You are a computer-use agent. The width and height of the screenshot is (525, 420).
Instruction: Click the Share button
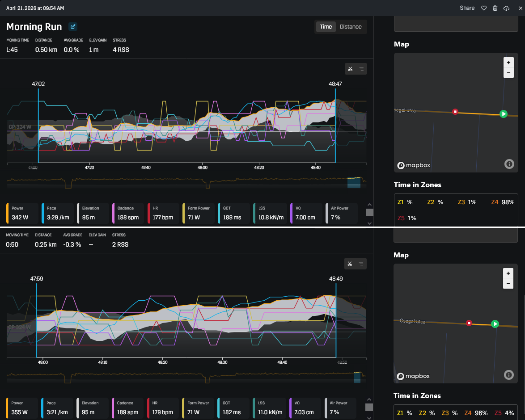467,8
